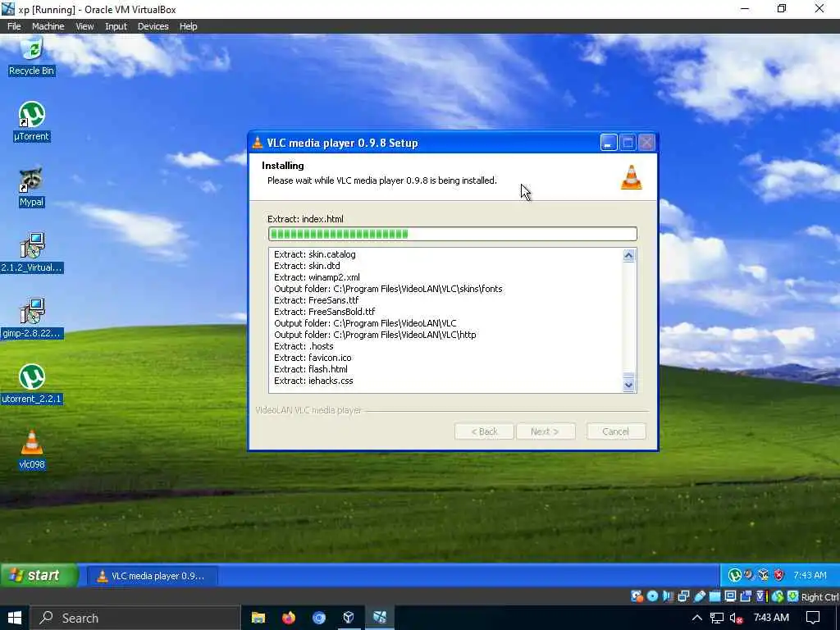
Task: Click the 'Extract: index.html' status label
Action: click(x=305, y=218)
